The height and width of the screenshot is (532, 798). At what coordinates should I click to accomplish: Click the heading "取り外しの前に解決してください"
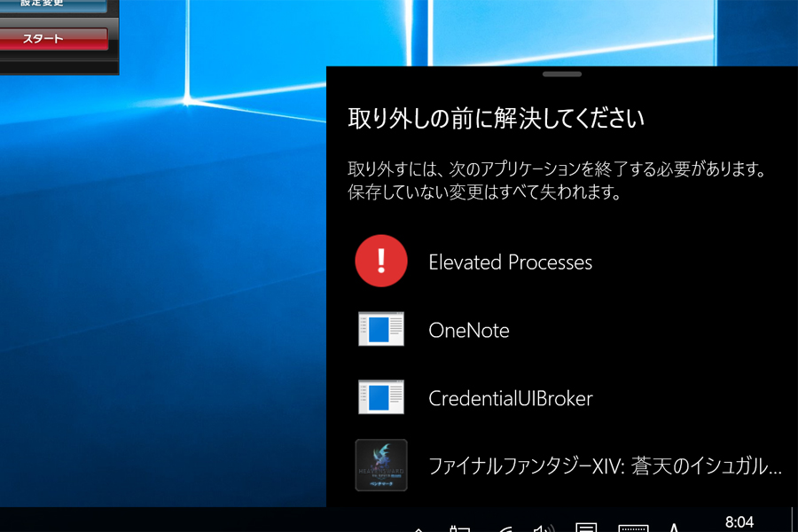[497, 119]
